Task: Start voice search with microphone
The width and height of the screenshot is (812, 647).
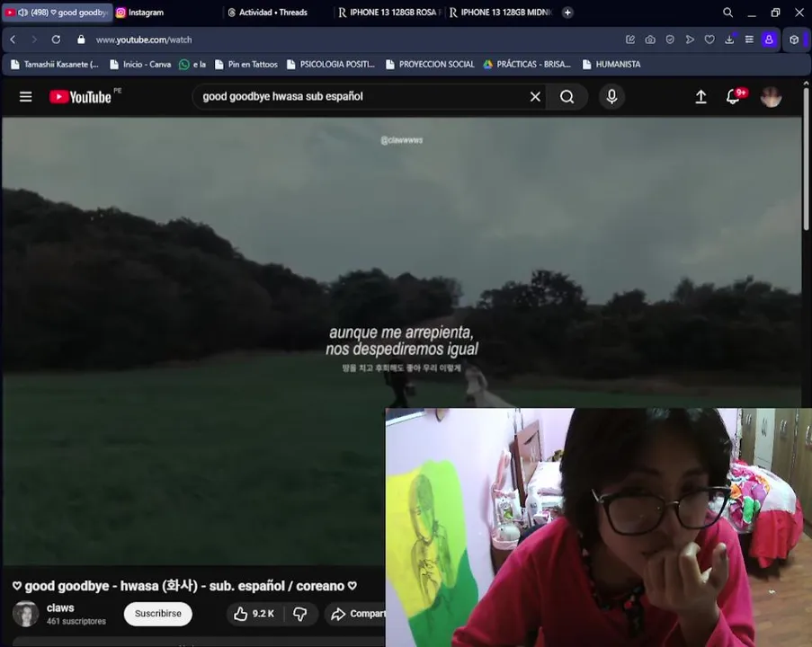Action: click(x=611, y=97)
